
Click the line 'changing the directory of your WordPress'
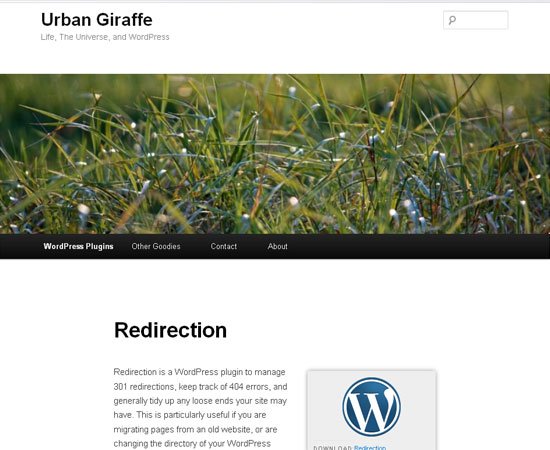192,444
